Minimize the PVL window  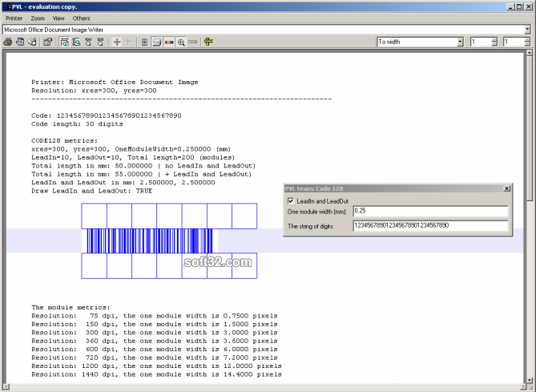click(x=510, y=6)
